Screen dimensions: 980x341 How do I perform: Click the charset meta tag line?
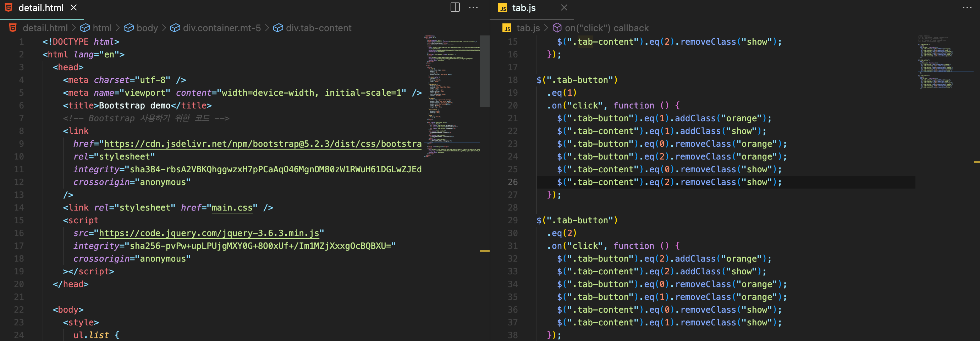(x=125, y=80)
